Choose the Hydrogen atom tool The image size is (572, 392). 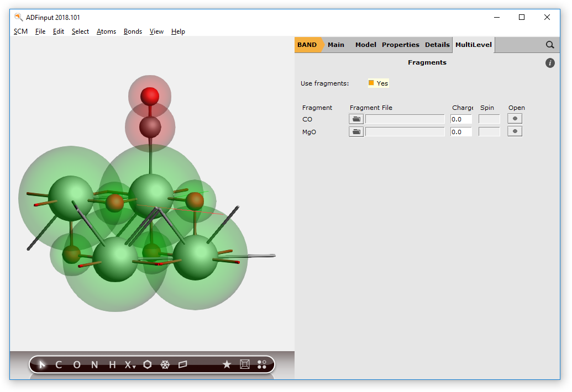112,365
